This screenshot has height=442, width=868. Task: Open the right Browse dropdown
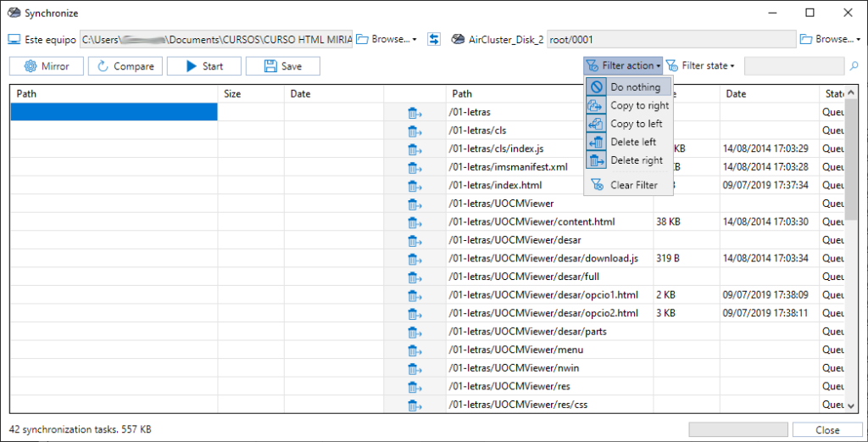pos(831,39)
